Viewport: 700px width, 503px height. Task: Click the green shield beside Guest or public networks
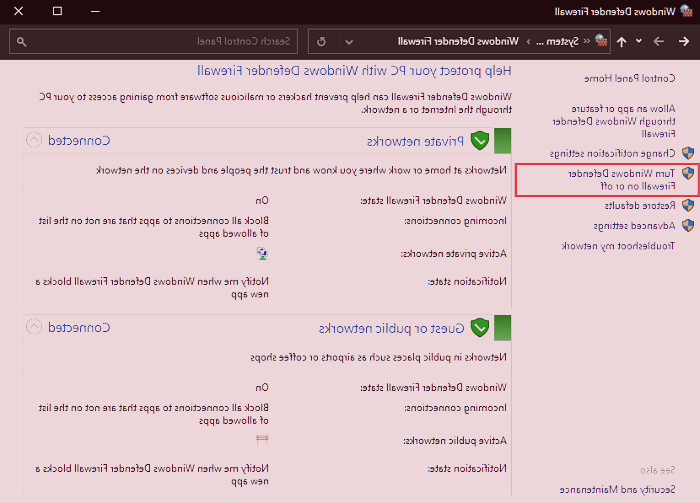[x=480, y=327]
